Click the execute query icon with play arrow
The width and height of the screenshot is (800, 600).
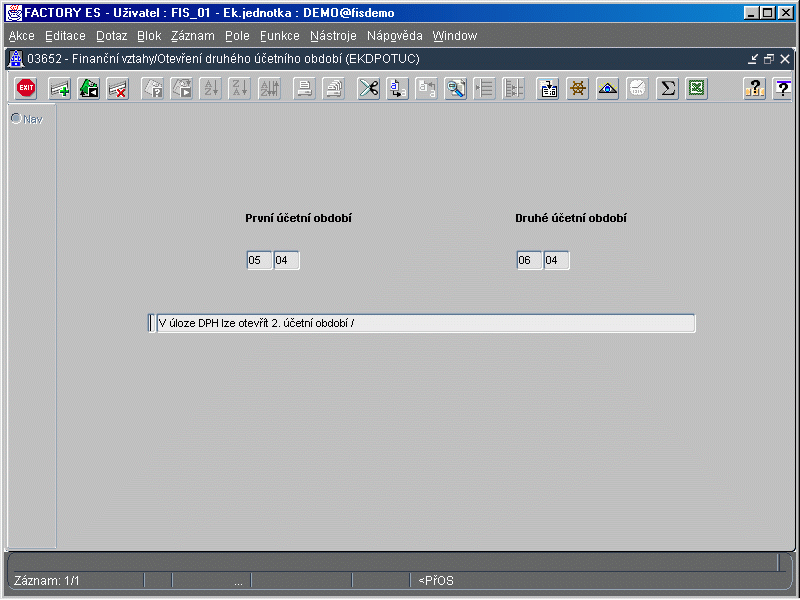click(x=181, y=88)
